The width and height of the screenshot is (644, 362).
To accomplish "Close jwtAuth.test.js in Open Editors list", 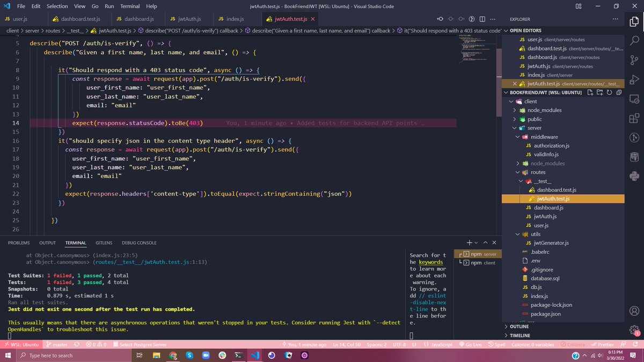I will point(515,84).
